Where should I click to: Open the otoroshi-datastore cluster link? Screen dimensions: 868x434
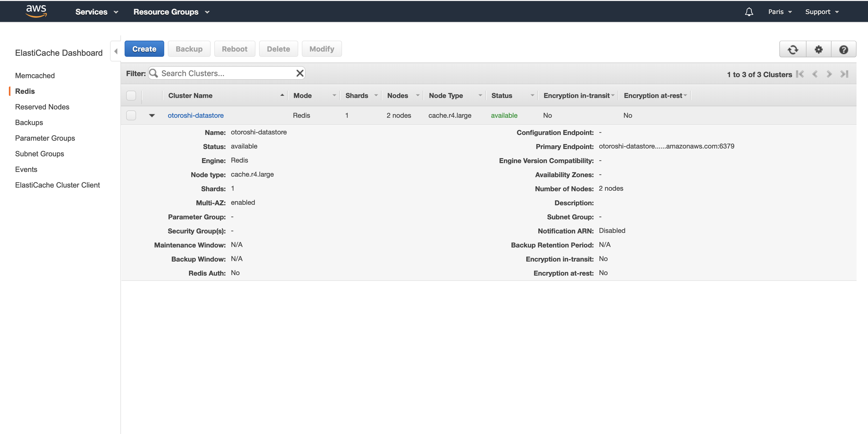click(195, 115)
